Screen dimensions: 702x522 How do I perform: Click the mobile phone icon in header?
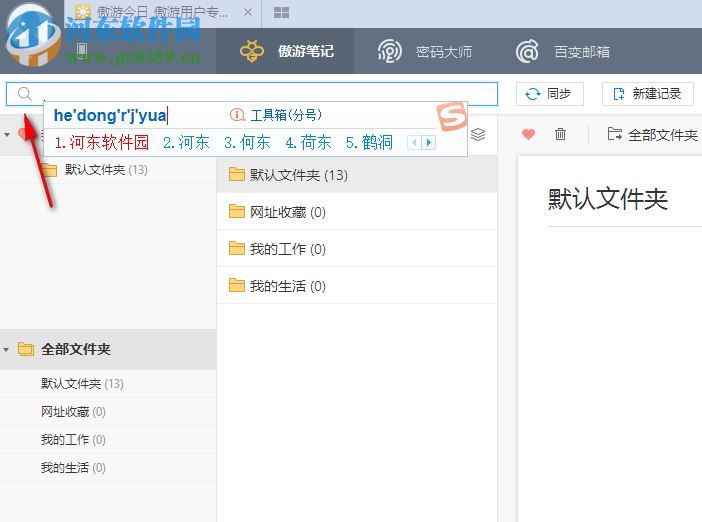pos(82,51)
